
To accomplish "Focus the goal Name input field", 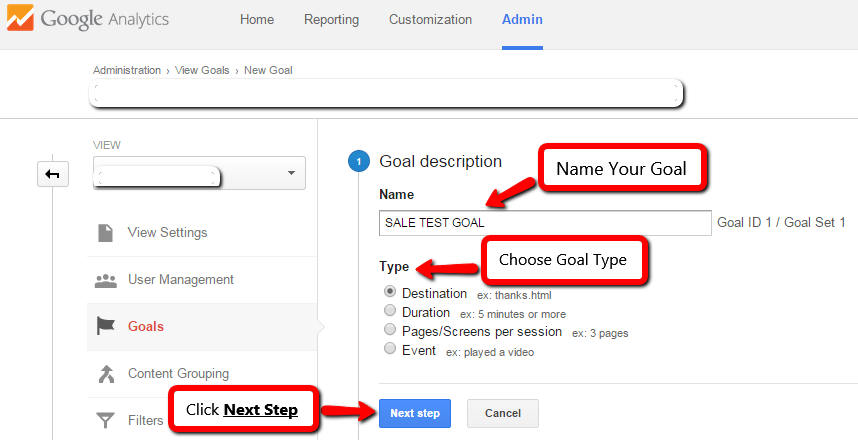I will [545, 223].
